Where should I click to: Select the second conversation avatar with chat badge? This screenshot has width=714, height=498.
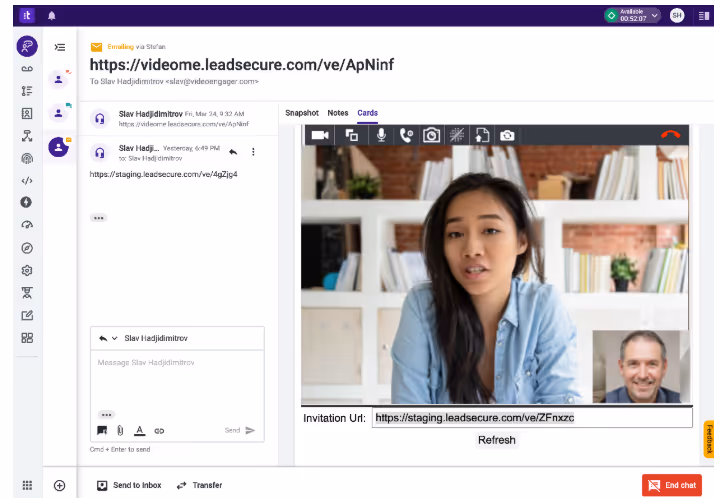59,113
